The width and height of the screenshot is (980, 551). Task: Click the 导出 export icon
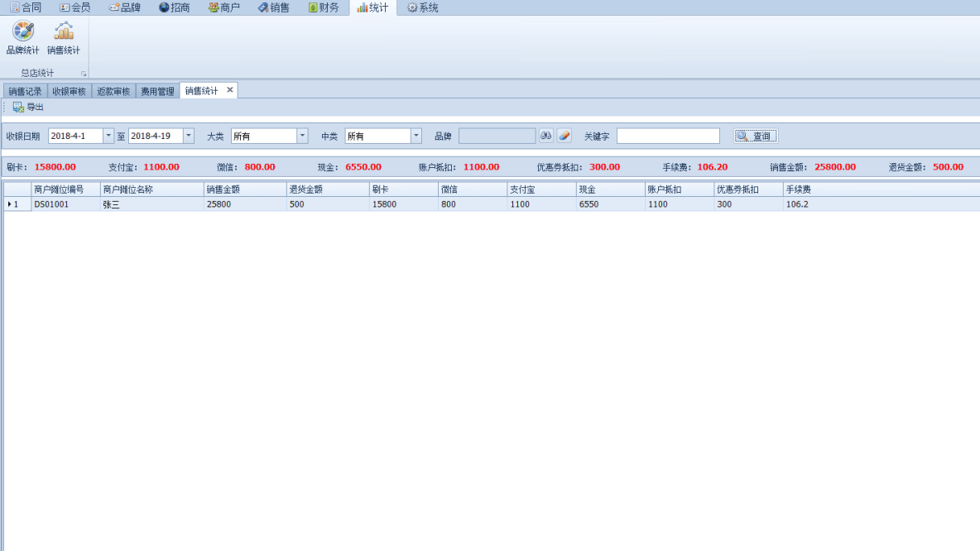click(18, 108)
